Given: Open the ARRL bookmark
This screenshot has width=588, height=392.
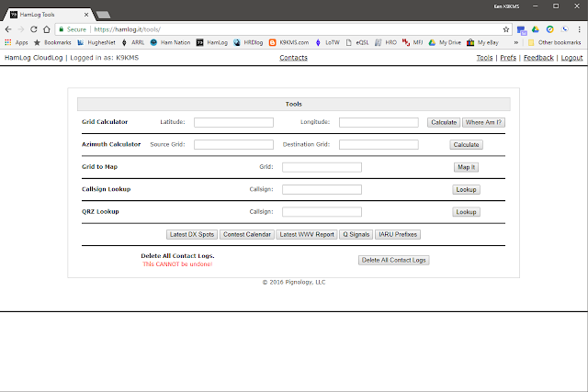Looking at the screenshot, I should [133, 43].
